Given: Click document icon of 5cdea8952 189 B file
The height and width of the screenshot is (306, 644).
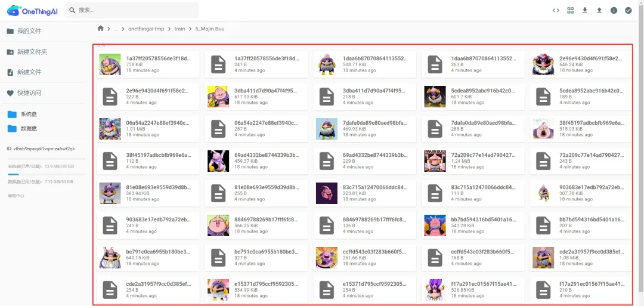Looking at the screenshot, I should pyautogui.click(x=544, y=97).
